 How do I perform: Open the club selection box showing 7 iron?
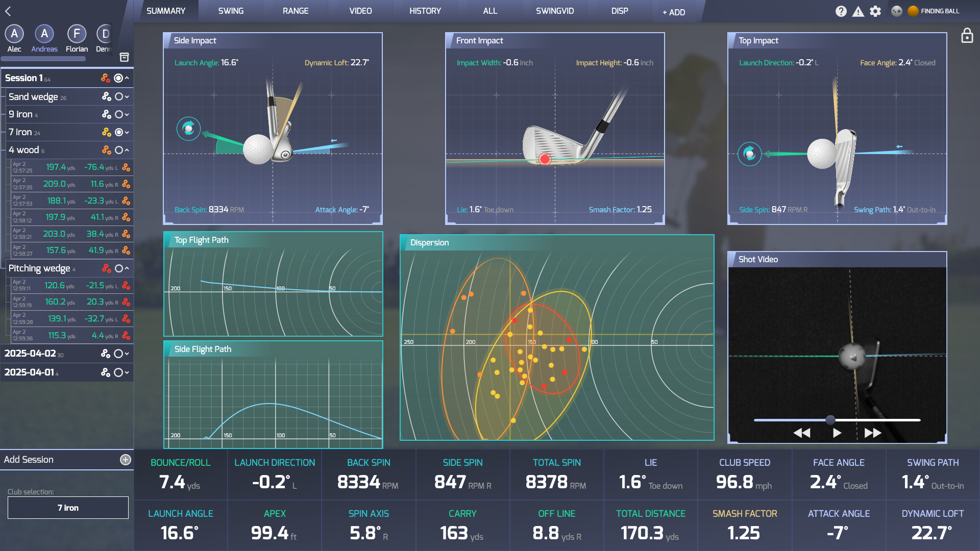coord(68,507)
